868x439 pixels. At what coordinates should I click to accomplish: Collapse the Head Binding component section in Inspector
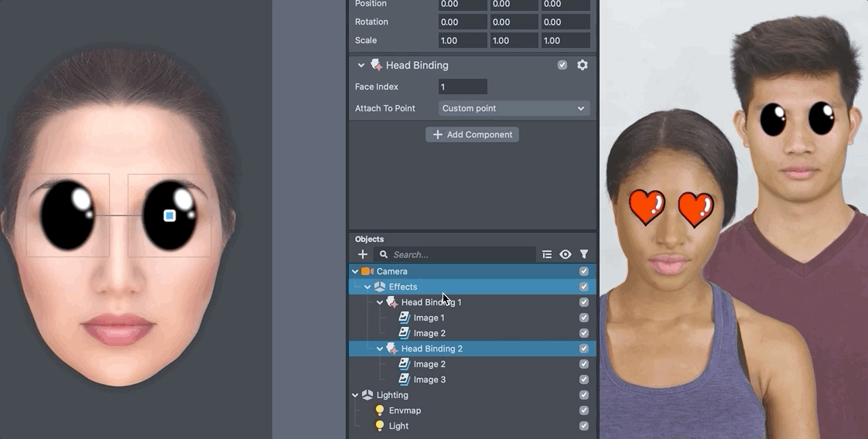click(x=361, y=66)
